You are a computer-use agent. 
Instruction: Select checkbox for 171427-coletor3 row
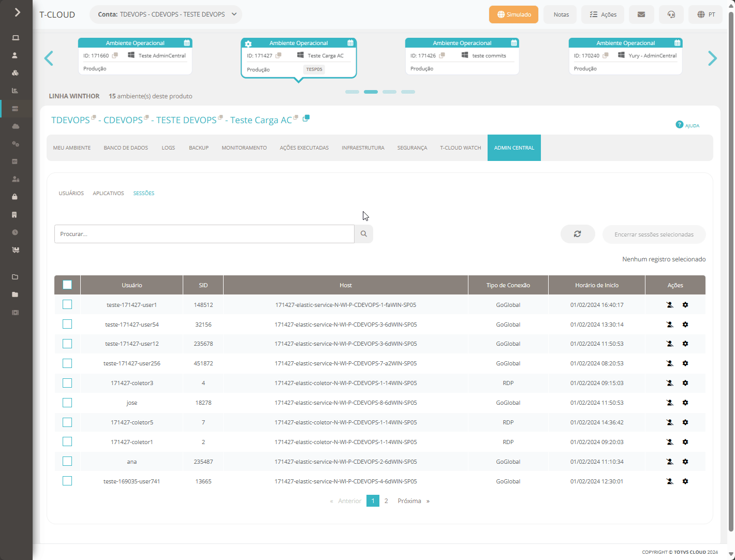coord(67,383)
